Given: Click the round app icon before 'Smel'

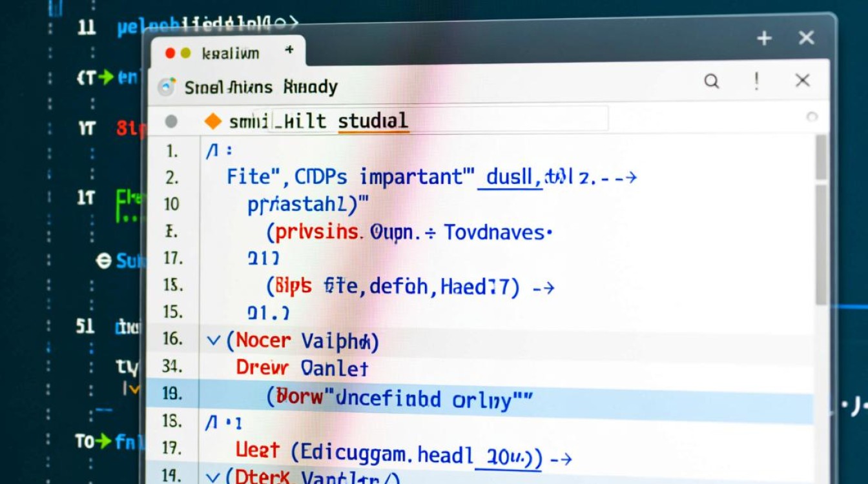Looking at the screenshot, I should click(167, 87).
